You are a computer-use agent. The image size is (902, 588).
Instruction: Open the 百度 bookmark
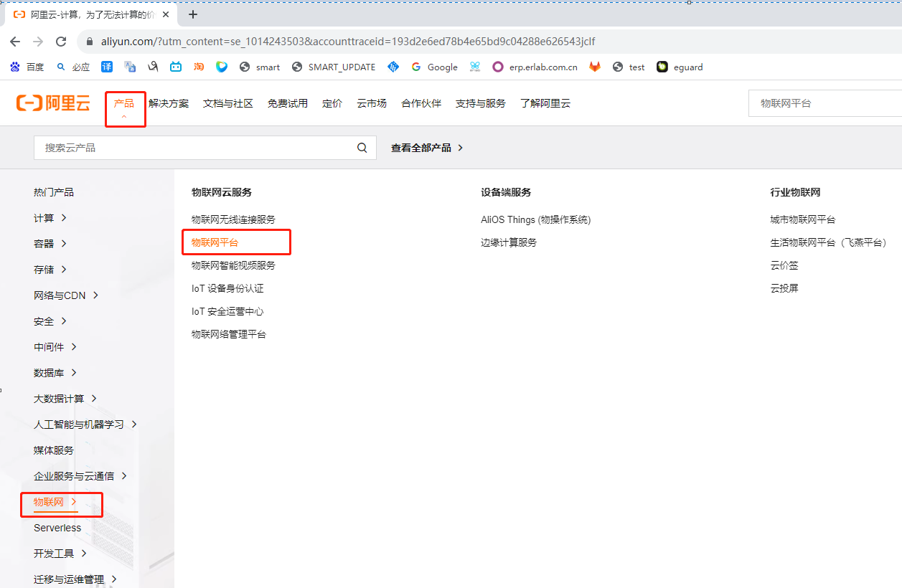[27, 67]
